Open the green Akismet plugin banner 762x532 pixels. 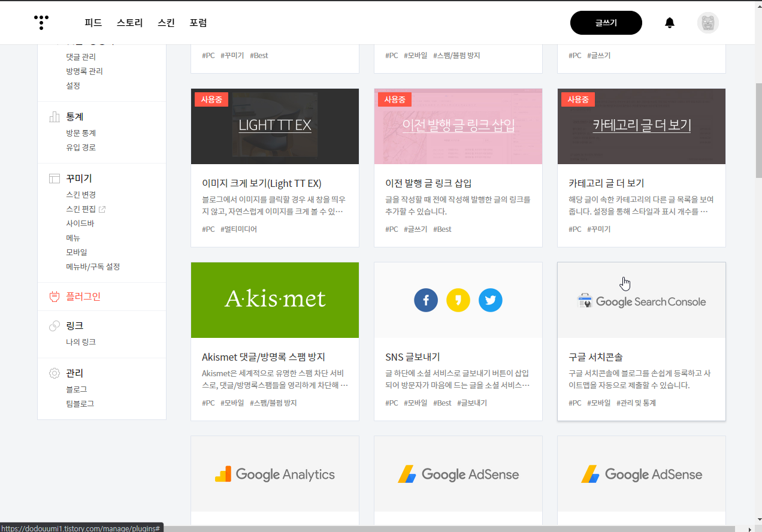click(x=275, y=300)
